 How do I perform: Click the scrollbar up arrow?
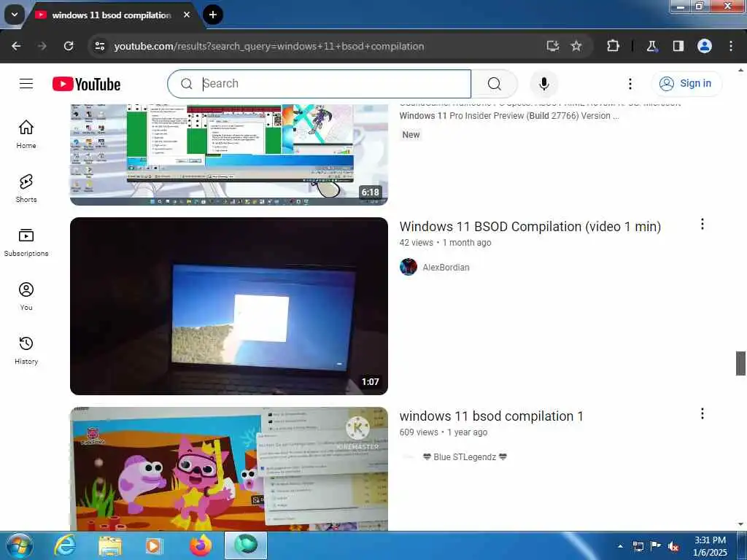[x=740, y=70]
